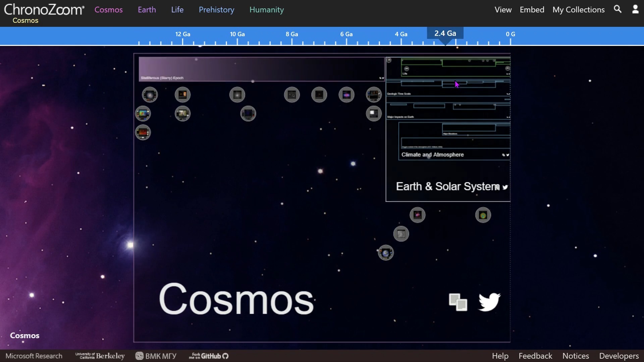Go to the Life regime
This screenshot has width=644, height=362.
pos(177,10)
